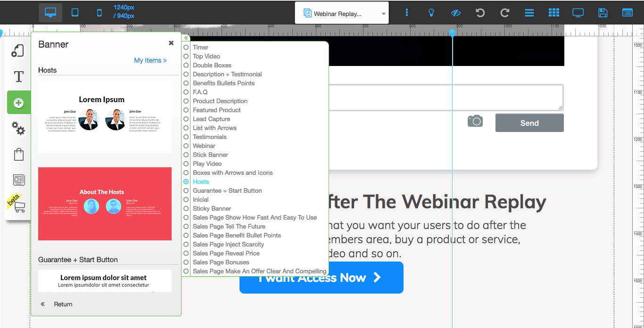The width and height of the screenshot is (644, 328).
Task: Click the Send button
Action: point(529,123)
